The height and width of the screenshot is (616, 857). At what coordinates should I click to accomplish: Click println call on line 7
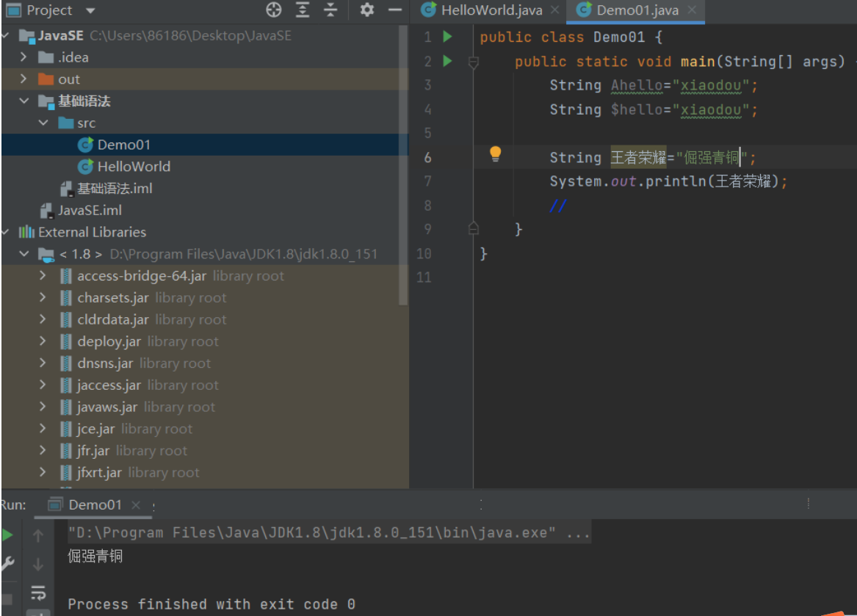click(x=676, y=181)
